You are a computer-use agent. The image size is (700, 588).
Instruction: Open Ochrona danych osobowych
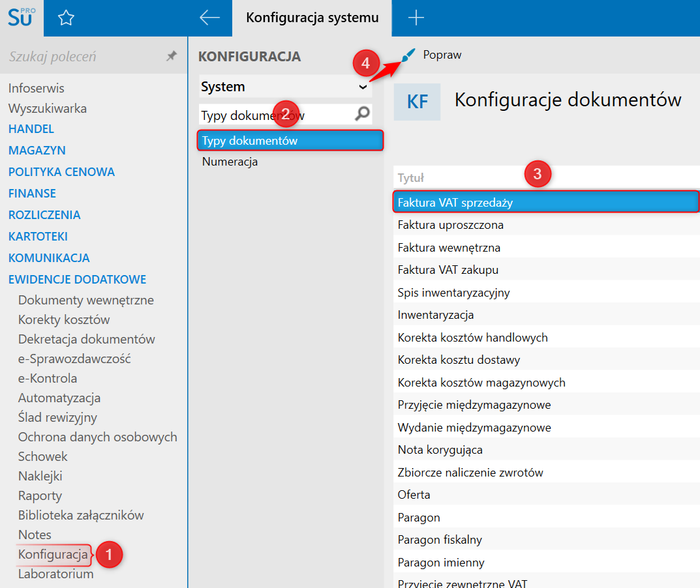(98, 437)
